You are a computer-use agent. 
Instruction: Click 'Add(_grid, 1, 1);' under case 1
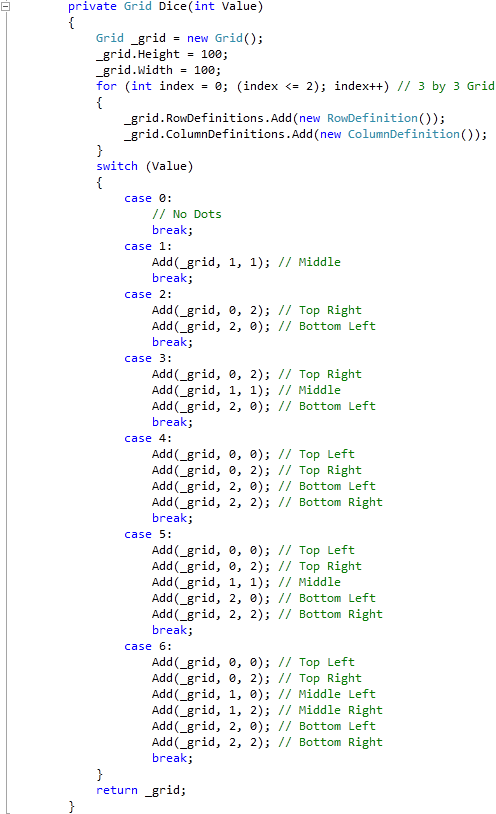pyautogui.click(x=211, y=262)
